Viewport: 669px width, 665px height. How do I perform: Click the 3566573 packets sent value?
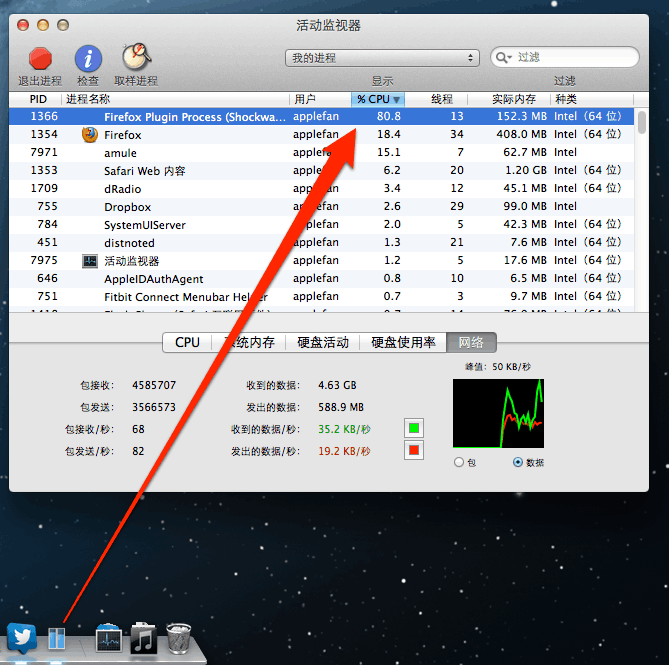pyautogui.click(x=154, y=407)
